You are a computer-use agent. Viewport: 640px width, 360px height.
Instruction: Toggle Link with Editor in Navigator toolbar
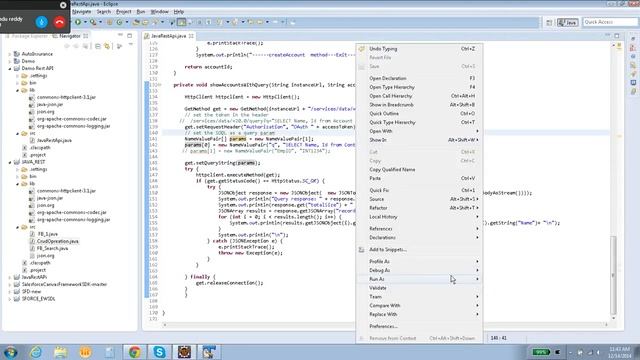coord(107,46)
